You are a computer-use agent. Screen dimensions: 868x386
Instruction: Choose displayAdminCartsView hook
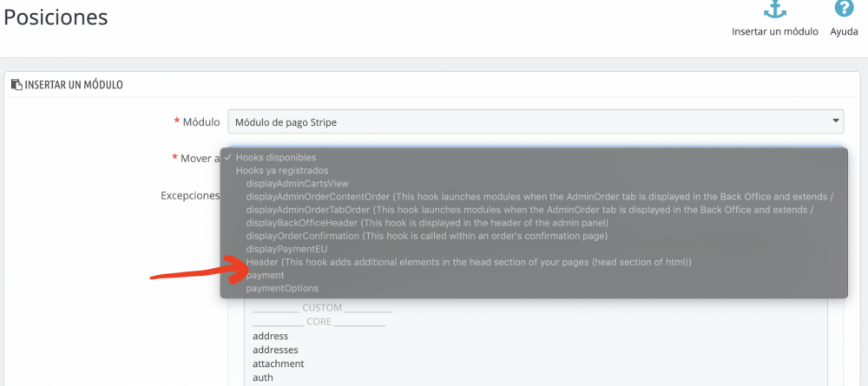[x=297, y=183]
